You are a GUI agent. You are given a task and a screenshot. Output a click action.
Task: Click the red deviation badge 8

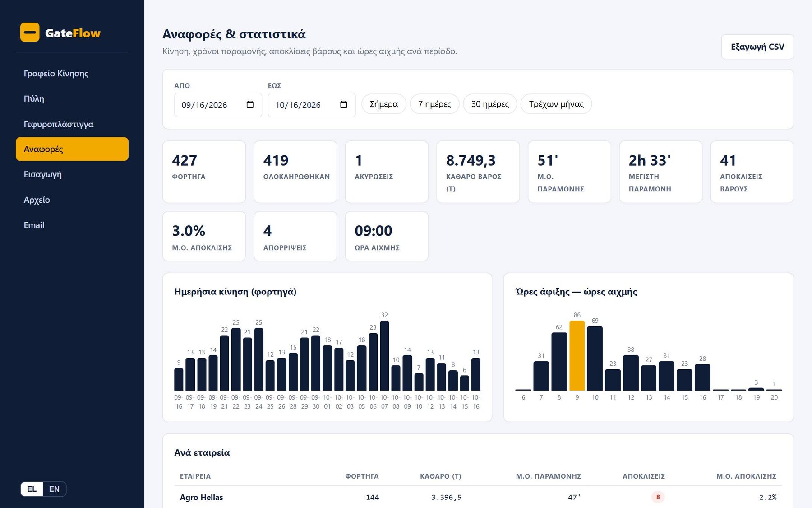coord(658,497)
